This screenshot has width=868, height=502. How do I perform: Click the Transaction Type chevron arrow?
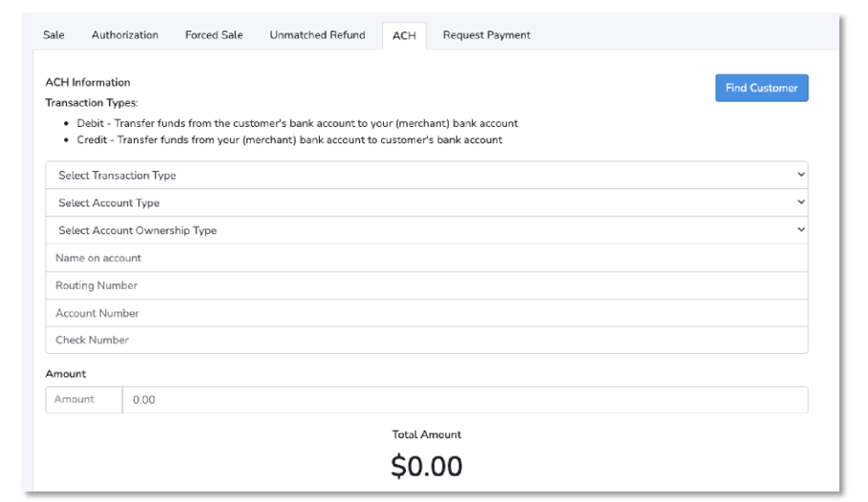[800, 175]
